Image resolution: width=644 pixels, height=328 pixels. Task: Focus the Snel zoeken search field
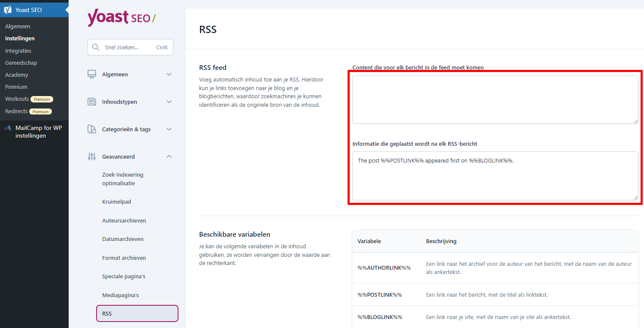click(x=130, y=47)
